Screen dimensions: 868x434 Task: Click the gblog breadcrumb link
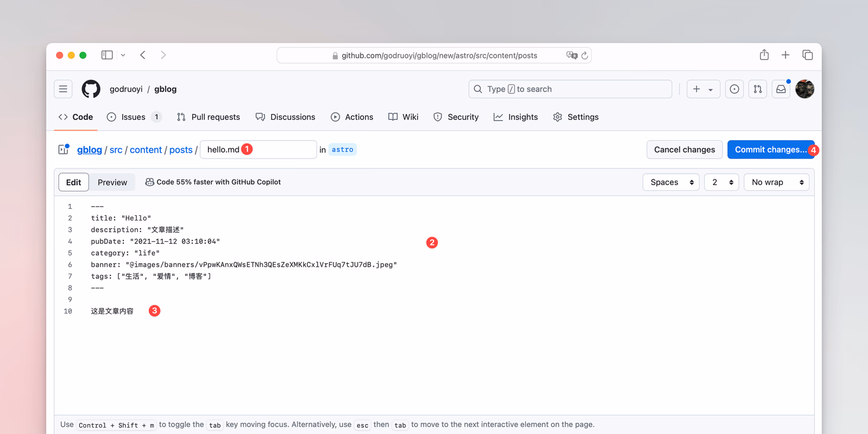(90, 149)
